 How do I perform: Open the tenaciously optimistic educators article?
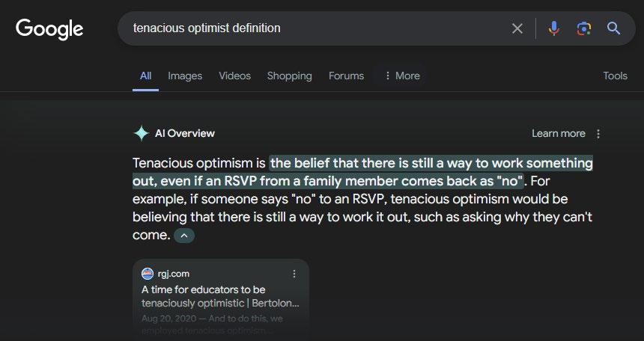220,296
